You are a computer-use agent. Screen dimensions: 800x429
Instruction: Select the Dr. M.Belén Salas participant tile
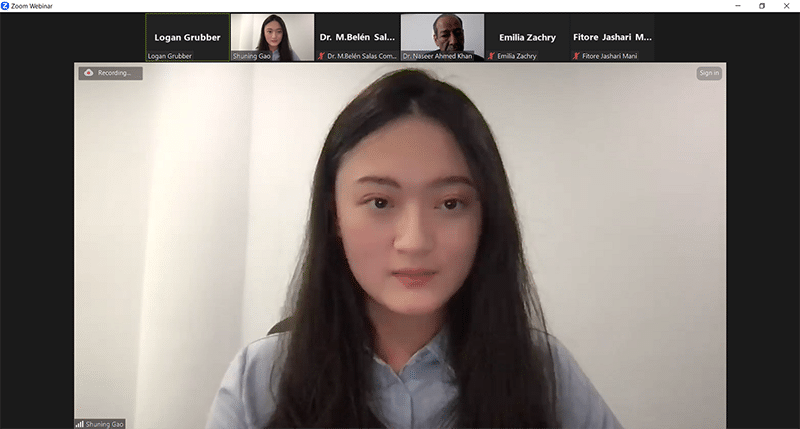pyautogui.click(x=357, y=37)
